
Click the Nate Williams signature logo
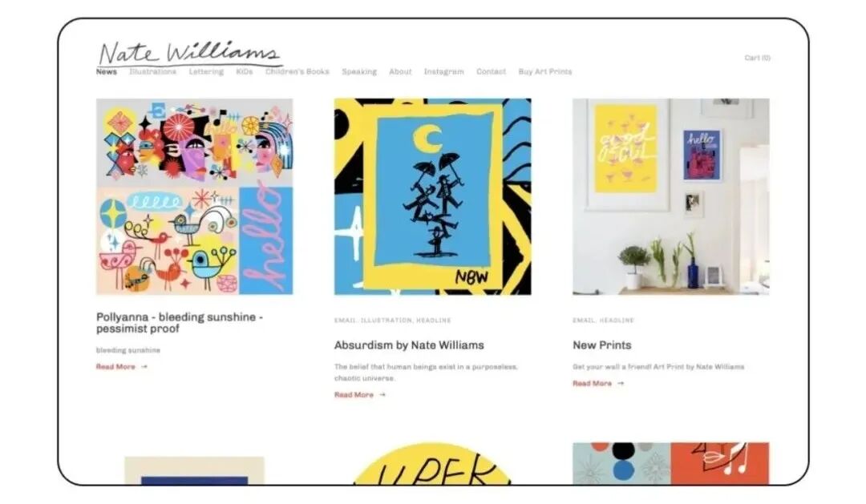click(x=190, y=53)
